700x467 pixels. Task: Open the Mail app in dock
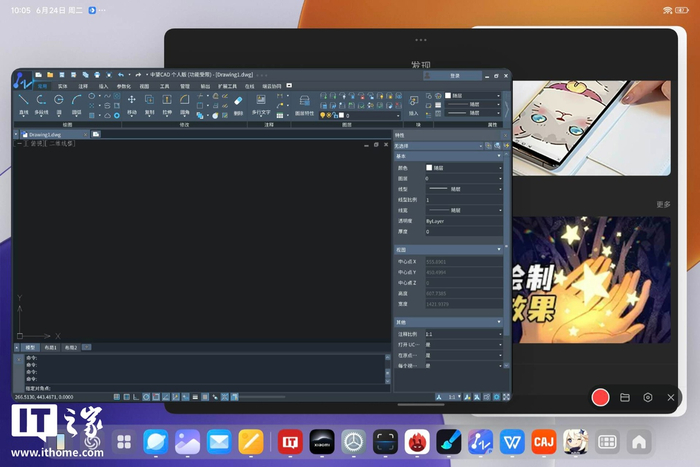coord(219,441)
